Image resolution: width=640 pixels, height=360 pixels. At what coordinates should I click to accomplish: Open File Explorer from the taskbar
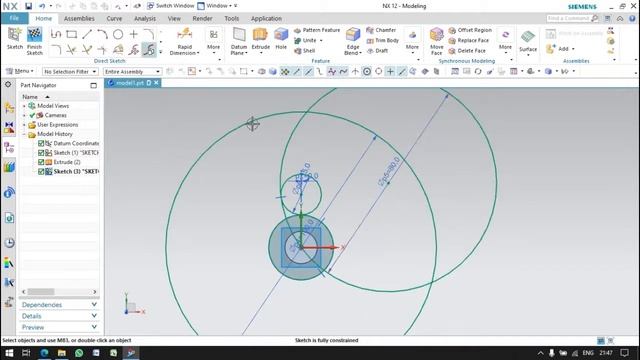[x=62, y=353]
